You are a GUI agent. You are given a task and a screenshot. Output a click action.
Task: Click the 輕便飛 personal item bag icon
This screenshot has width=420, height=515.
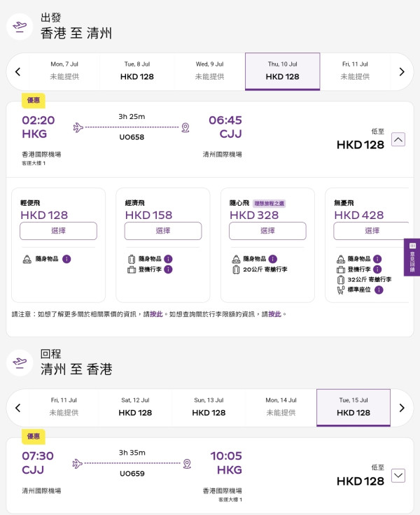coord(27,259)
